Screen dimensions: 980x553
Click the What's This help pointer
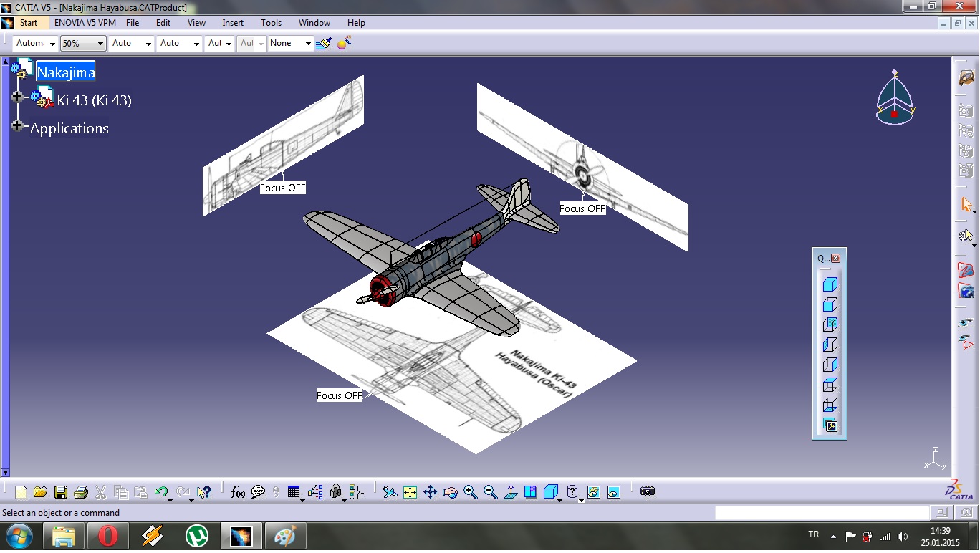[x=204, y=492]
